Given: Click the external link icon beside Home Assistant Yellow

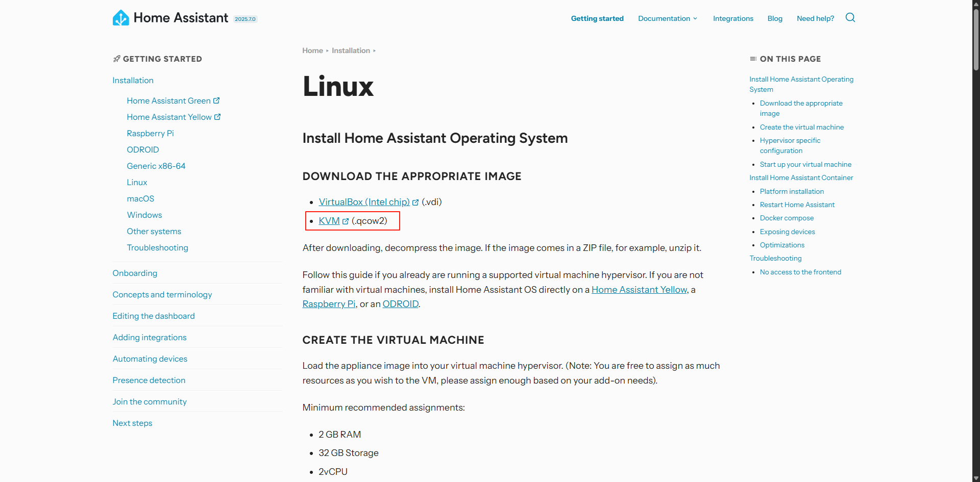Looking at the screenshot, I should (217, 117).
